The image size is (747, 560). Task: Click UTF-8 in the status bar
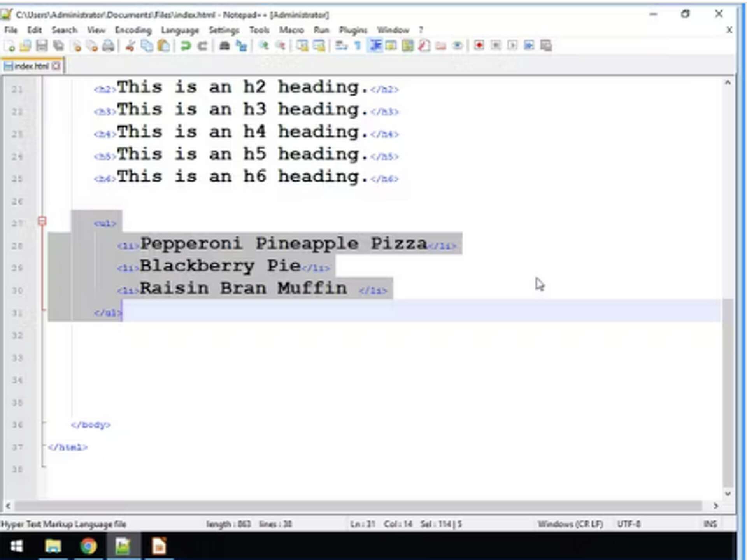point(629,524)
